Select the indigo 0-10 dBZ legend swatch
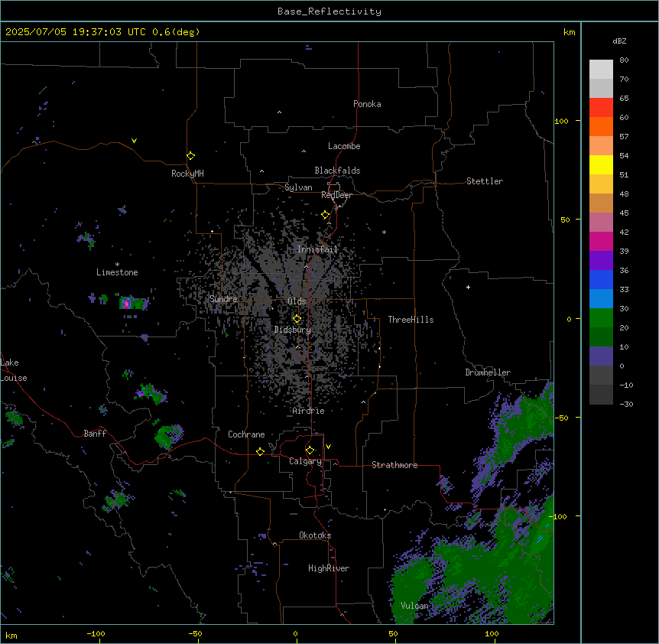 tap(601, 356)
